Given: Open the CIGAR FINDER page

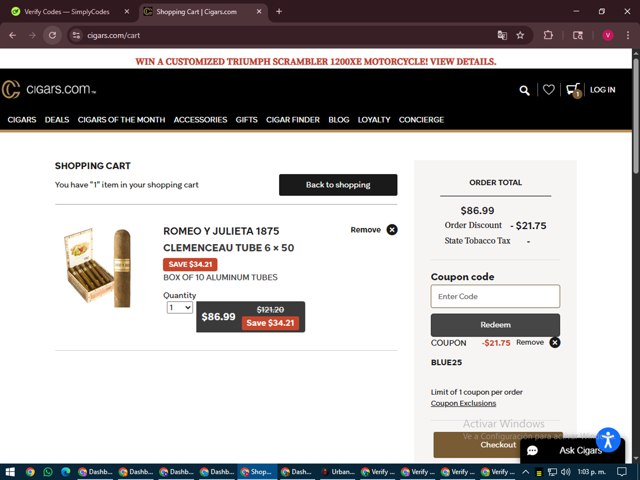Looking at the screenshot, I should [293, 120].
